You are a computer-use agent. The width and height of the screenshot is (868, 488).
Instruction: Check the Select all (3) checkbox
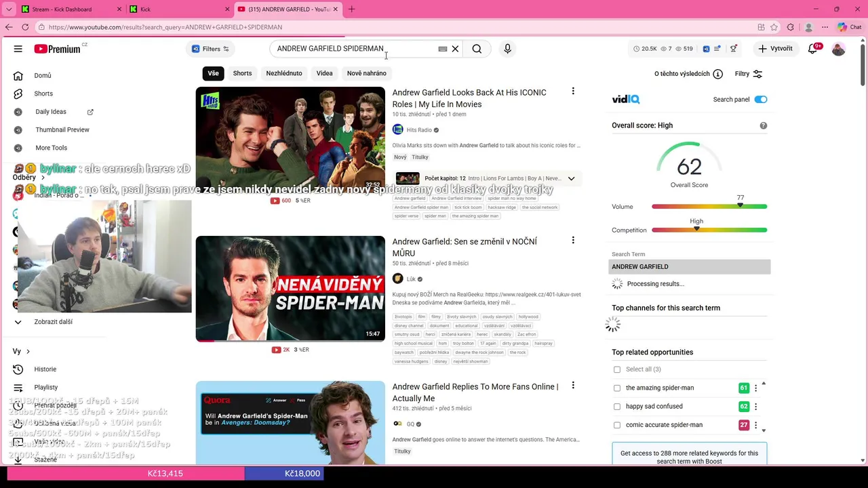617,369
